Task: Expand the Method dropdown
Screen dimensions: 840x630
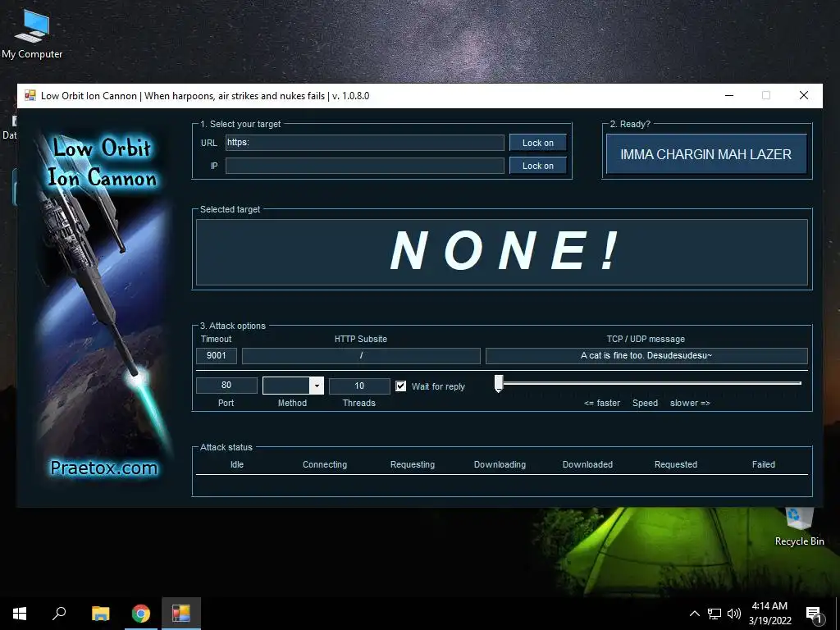Action: (x=317, y=386)
